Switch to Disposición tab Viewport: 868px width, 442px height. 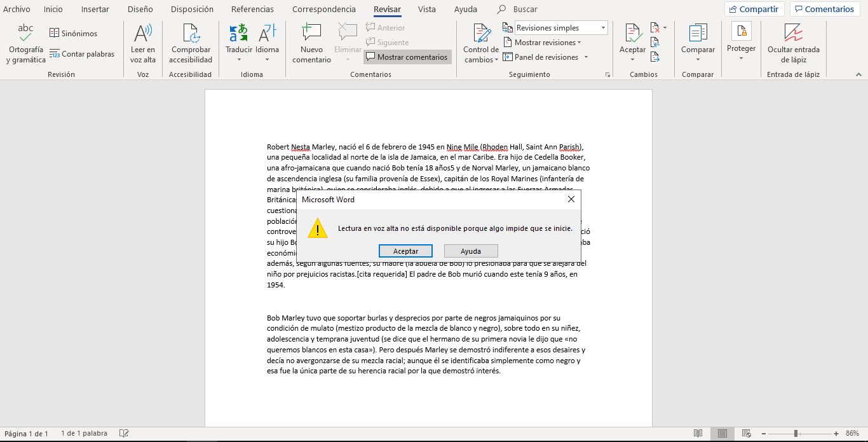coord(192,9)
